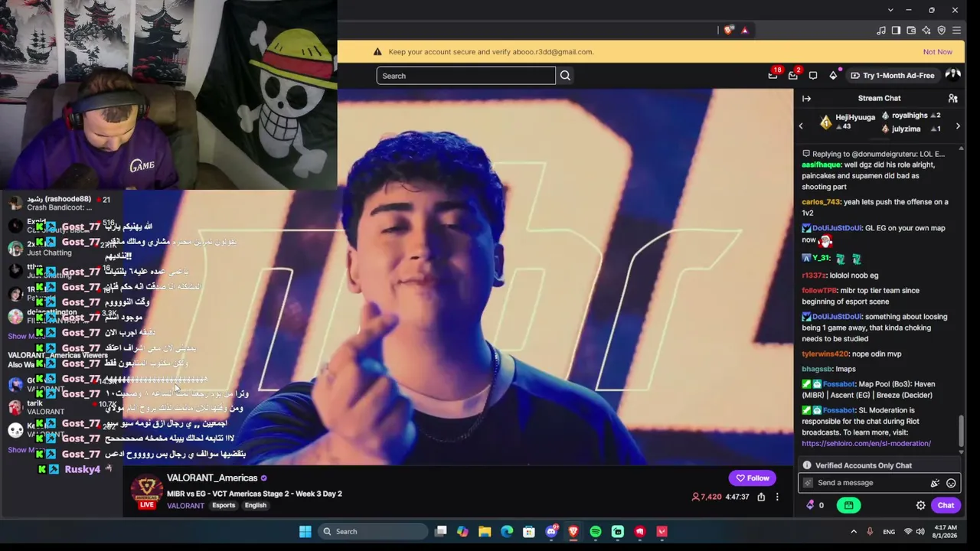Screen dimensions: 980x551
Task: Open the sehloiro SL moderation link
Action: [866, 444]
